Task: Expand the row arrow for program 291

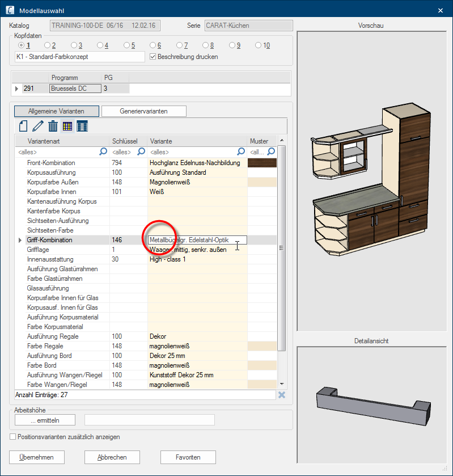Action: 16,89
